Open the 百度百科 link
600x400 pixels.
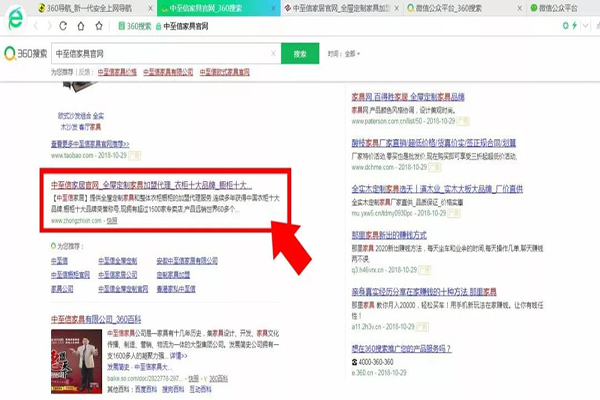(146, 389)
